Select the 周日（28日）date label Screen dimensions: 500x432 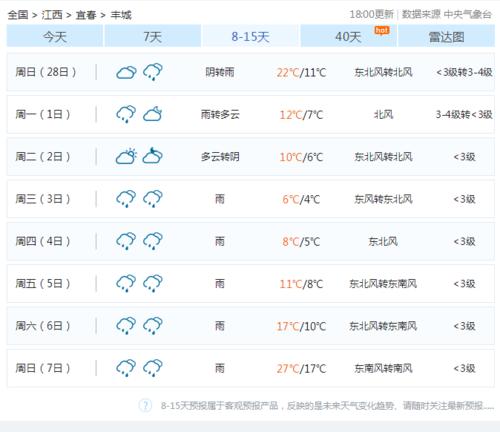click(46, 72)
